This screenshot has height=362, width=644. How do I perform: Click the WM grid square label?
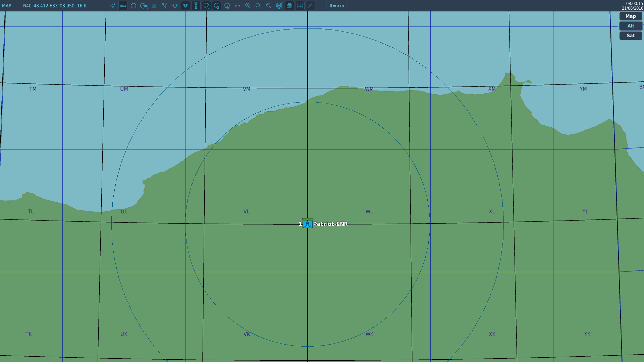tap(369, 89)
